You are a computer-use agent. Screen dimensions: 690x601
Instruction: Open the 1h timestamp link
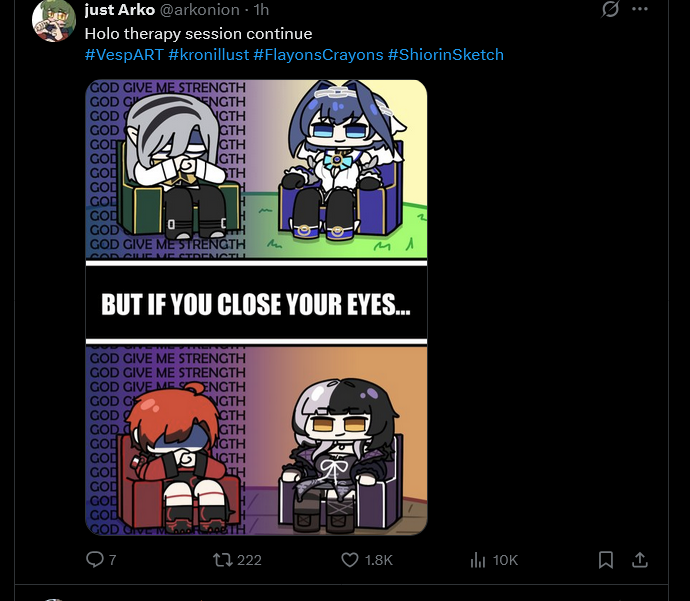pos(261,10)
